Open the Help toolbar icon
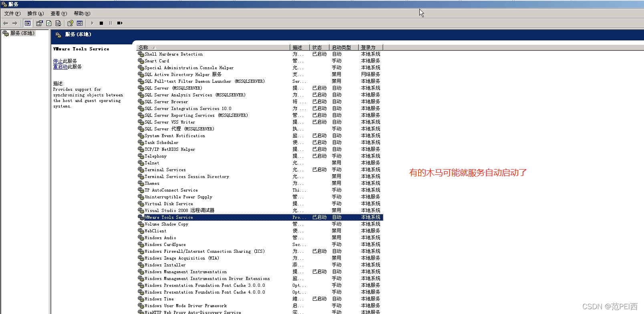The height and width of the screenshot is (314, 644). [x=70, y=23]
